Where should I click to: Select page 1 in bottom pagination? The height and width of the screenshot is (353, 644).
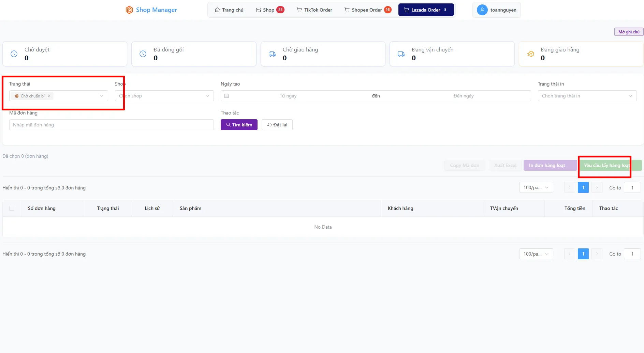pyautogui.click(x=583, y=254)
